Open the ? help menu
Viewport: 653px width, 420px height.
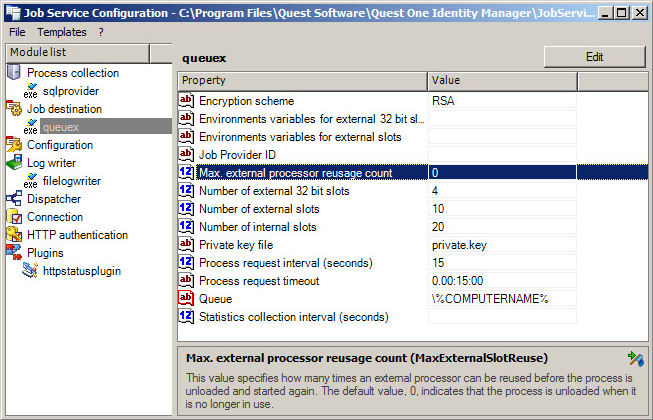(101, 32)
